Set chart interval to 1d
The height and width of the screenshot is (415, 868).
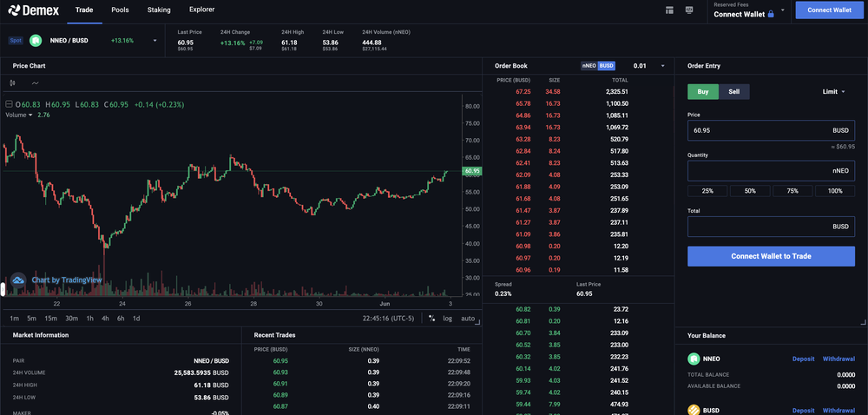pyautogui.click(x=136, y=319)
